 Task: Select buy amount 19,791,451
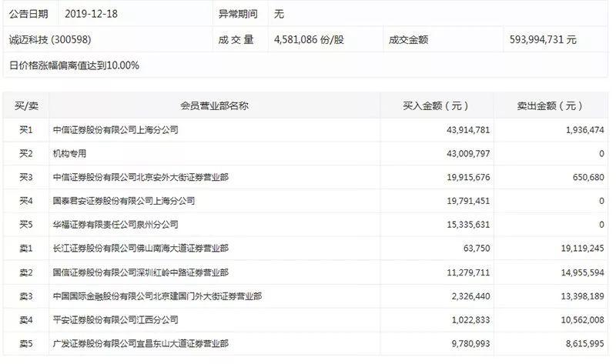tap(468, 201)
